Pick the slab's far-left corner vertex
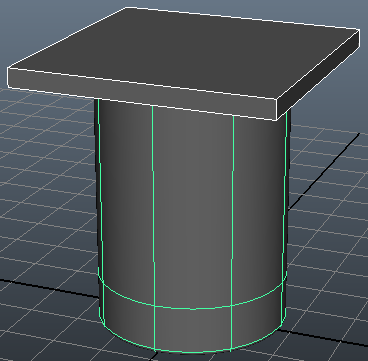 pyautogui.click(x=8, y=68)
